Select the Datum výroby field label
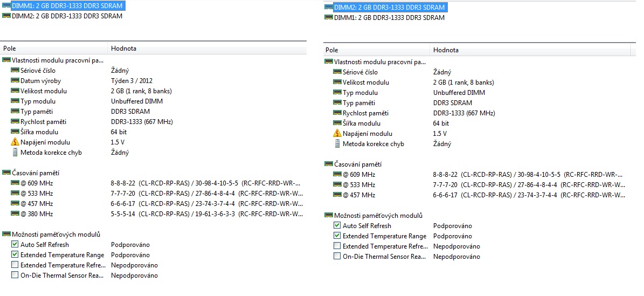The height and width of the screenshot is (296, 644). click(40, 80)
